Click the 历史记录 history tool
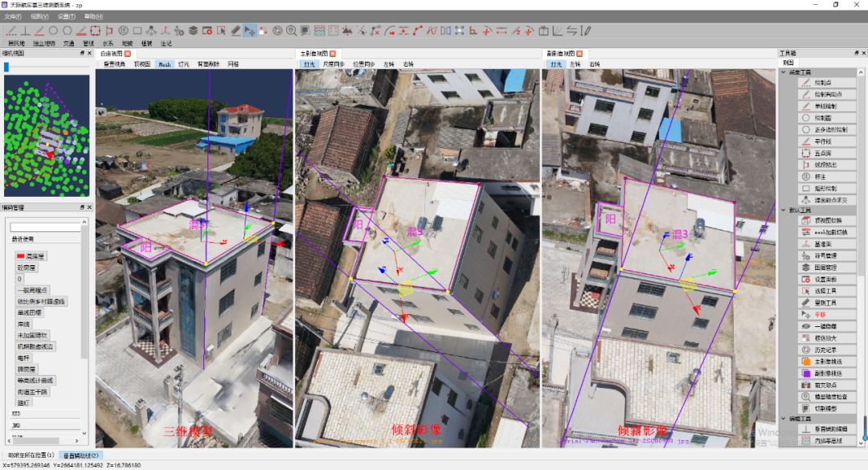The height and width of the screenshot is (470, 868). coord(818,350)
